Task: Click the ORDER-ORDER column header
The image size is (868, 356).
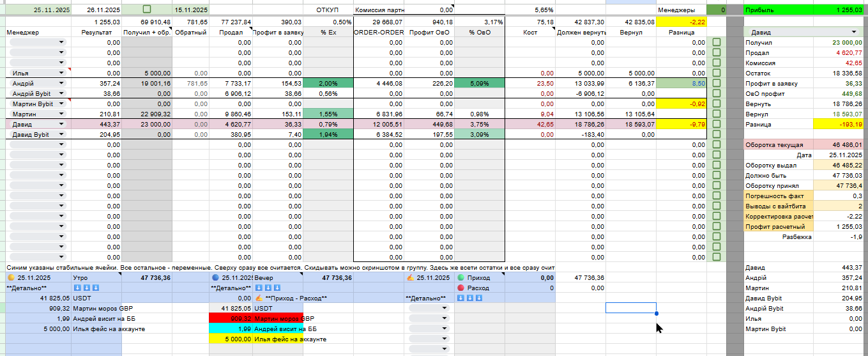Action: [x=378, y=32]
